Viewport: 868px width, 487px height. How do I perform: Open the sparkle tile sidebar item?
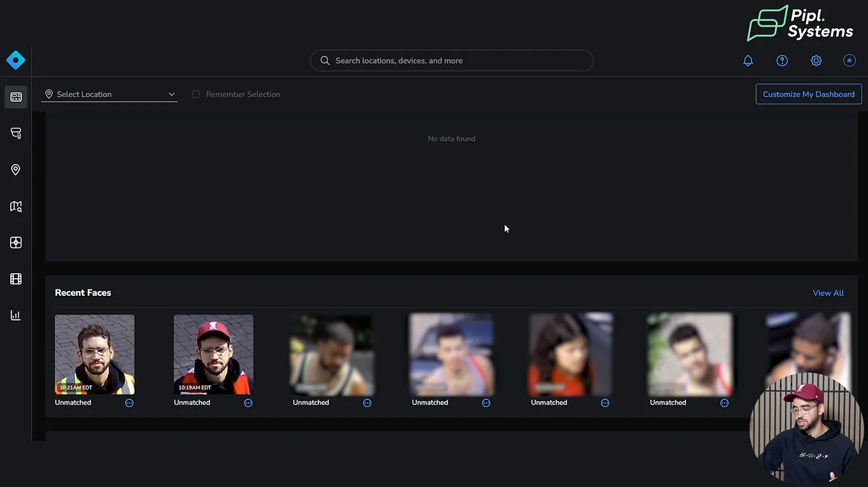pos(15,242)
